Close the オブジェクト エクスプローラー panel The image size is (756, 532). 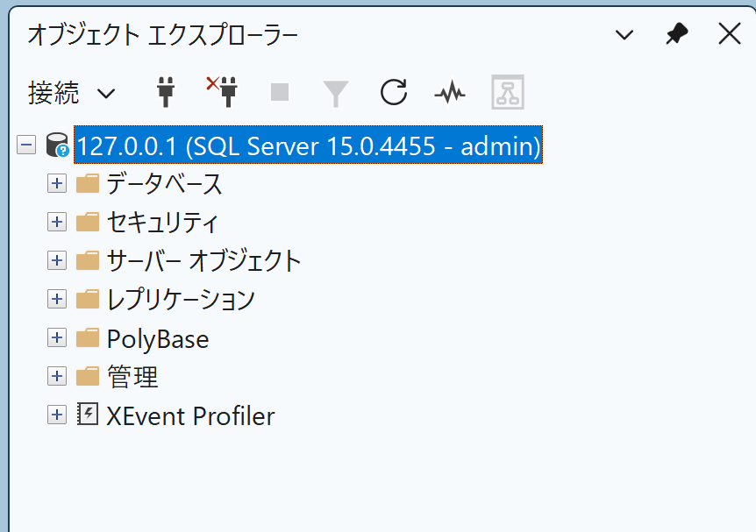[x=730, y=33]
